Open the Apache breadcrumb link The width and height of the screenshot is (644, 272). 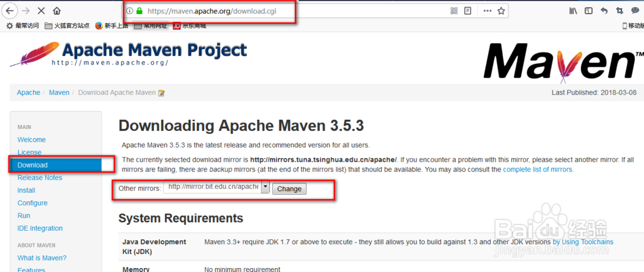coord(28,92)
